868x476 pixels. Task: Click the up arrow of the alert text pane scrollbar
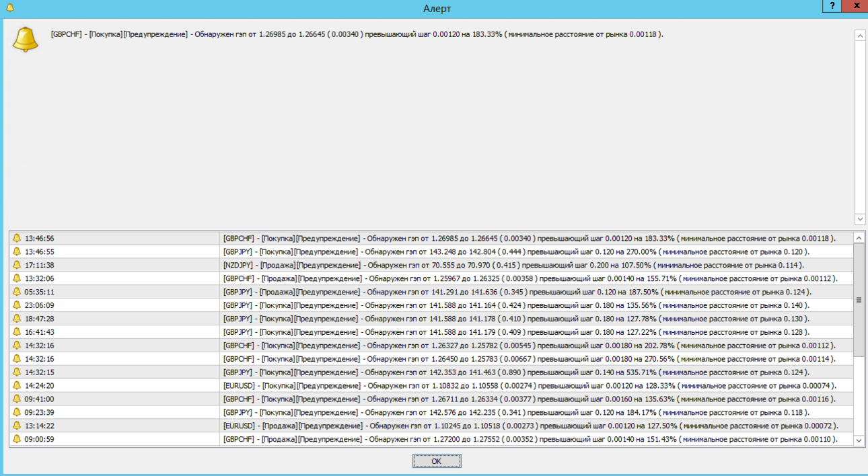tap(861, 36)
